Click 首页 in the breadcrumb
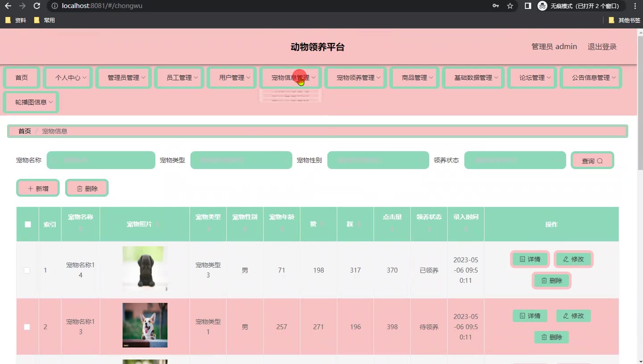 pyautogui.click(x=25, y=131)
